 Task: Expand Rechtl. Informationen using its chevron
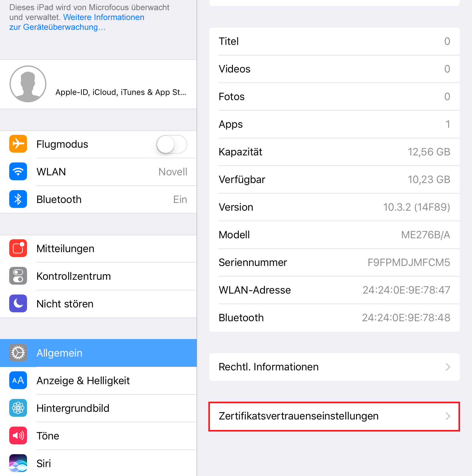(448, 367)
